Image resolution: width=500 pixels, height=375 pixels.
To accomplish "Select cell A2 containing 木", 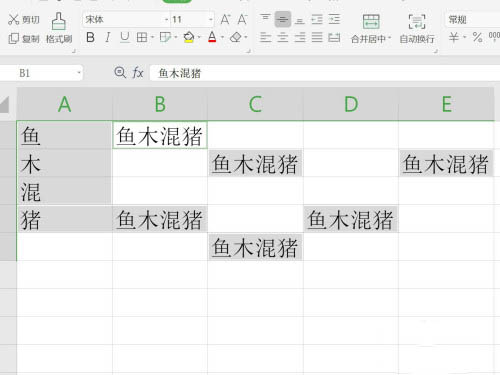I will (64, 163).
